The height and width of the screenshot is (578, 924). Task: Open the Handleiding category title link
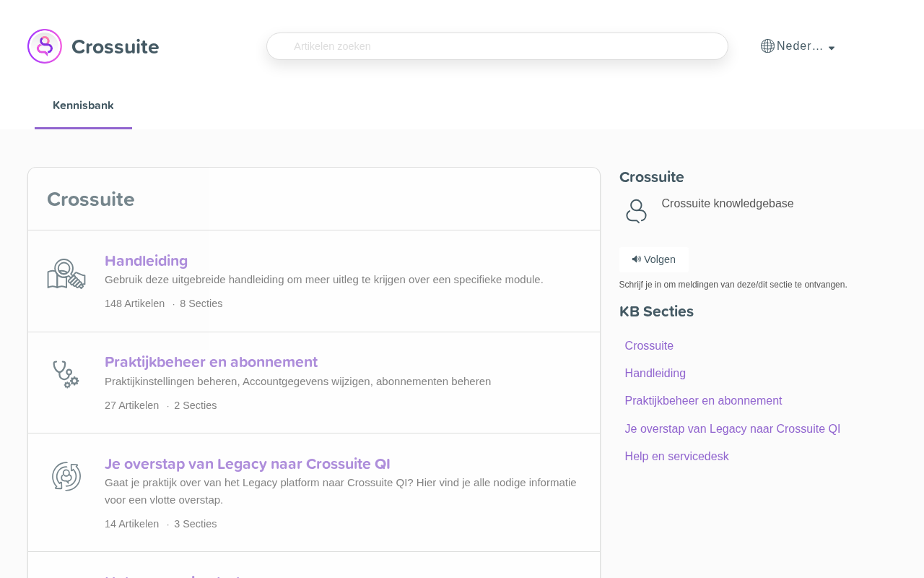pos(146,261)
